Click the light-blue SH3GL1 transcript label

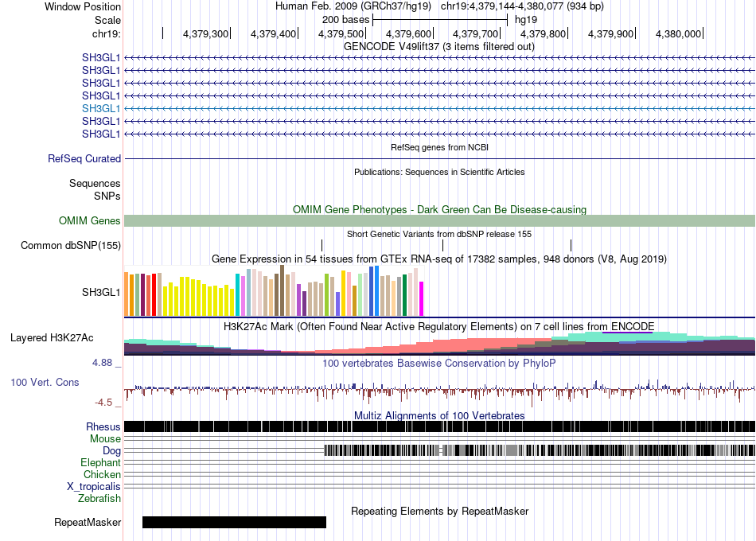pos(101,108)
